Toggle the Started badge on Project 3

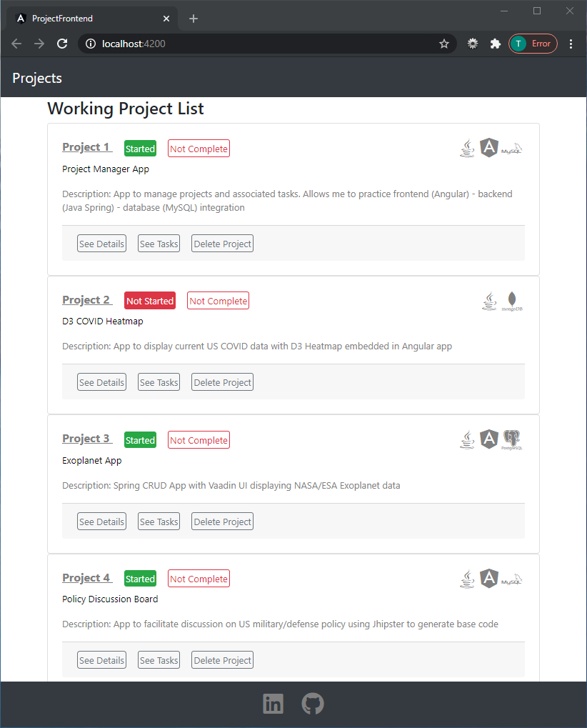coord(140,439)
